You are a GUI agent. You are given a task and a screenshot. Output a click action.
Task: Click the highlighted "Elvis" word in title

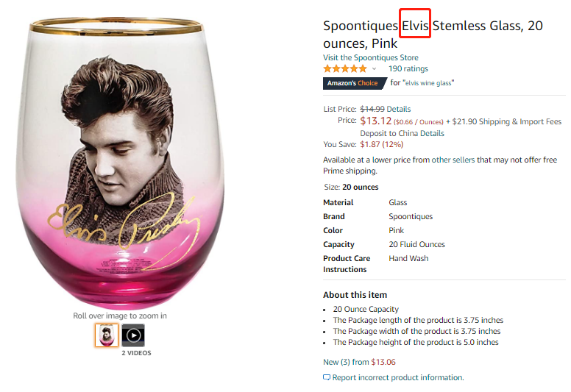pos(415,26)
